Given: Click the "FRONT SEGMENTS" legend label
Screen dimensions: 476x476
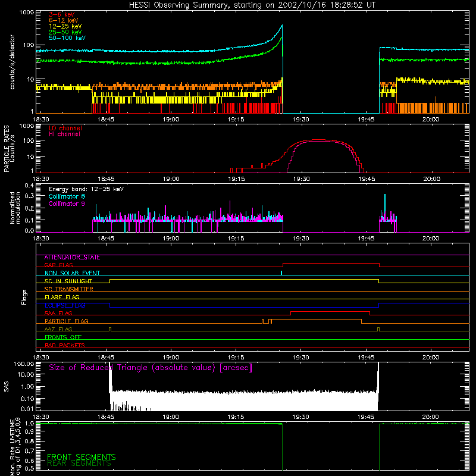Looking at the screenshot, I should pos(82,457).
